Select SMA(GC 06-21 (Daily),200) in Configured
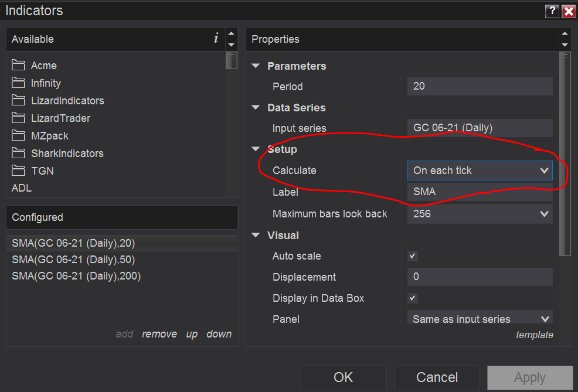Image resolution: width=578 pixels, height=392 pixels. click(122, 276)
